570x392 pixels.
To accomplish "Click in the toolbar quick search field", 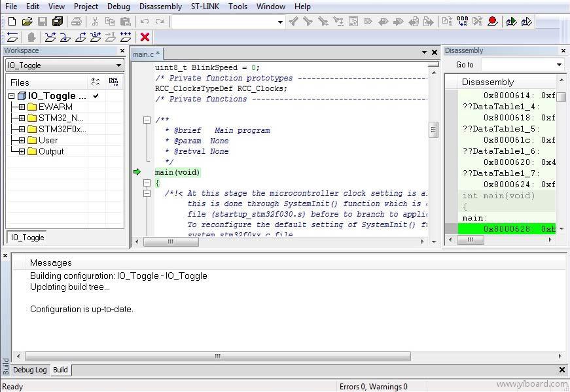I will [224, 22].
